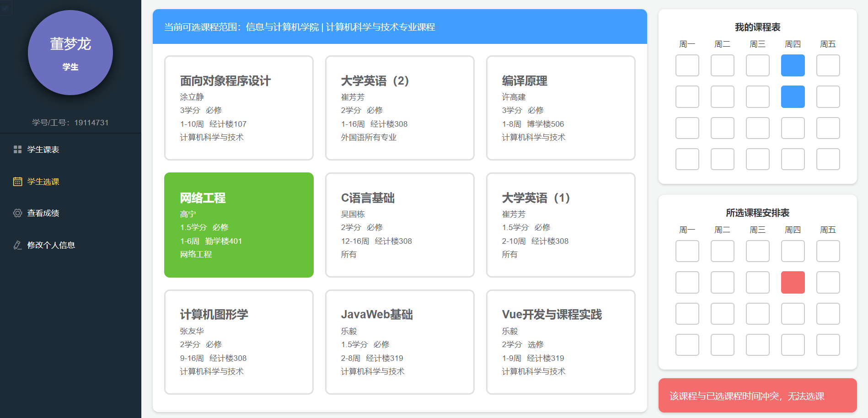868x418 pixels.
Task: Click the 修改个人信息 pencil icon
Action: tap(17, 245)
